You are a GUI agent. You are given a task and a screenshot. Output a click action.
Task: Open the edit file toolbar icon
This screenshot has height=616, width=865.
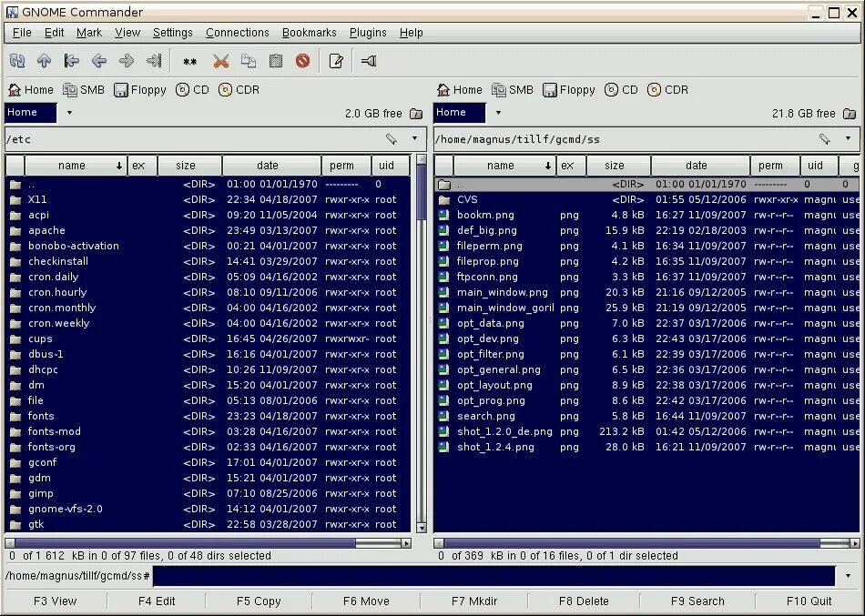(335, 61)
